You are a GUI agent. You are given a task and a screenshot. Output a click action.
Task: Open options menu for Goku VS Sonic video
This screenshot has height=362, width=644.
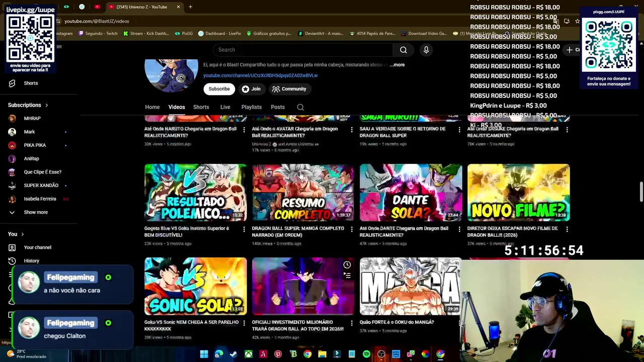[244, 323]
